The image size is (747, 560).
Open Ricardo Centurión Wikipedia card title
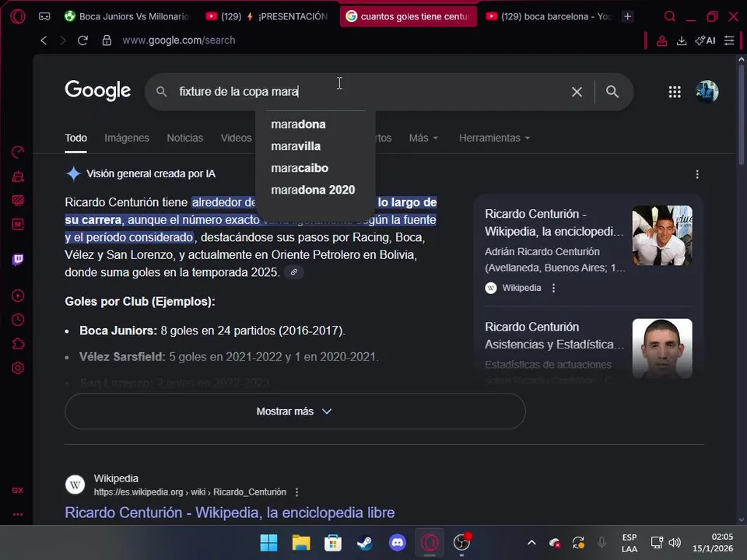point(554,223)
